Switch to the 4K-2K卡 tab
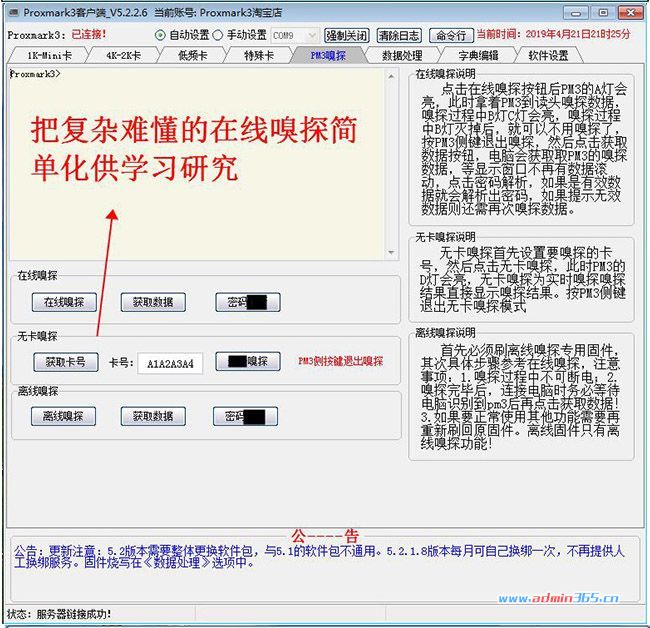This screenshot has width=650, height=628. (x=124, y=55)
